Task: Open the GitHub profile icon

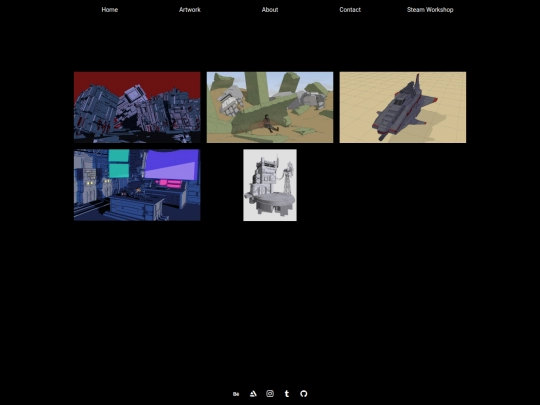Action: (x=304, y=394)
